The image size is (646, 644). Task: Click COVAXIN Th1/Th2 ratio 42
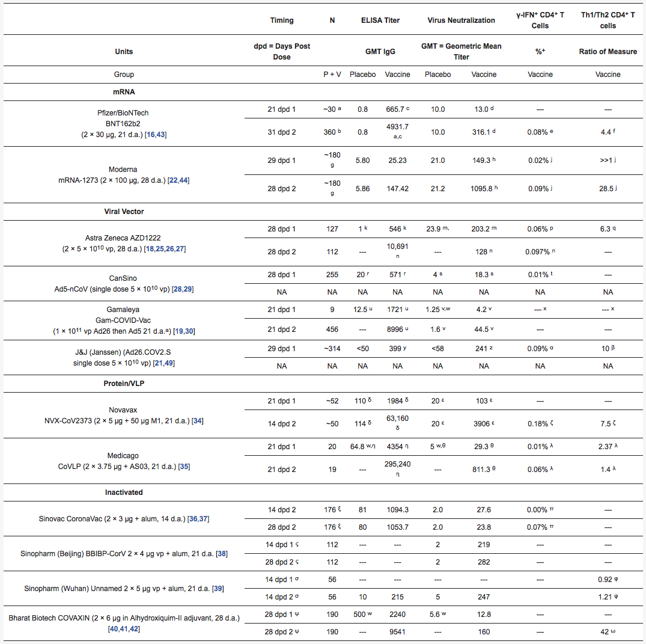pyautogui.click(x=605, y=632)
